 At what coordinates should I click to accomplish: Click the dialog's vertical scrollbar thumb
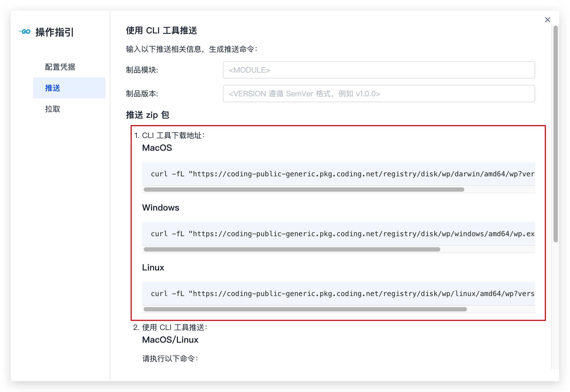click(555, 134)
